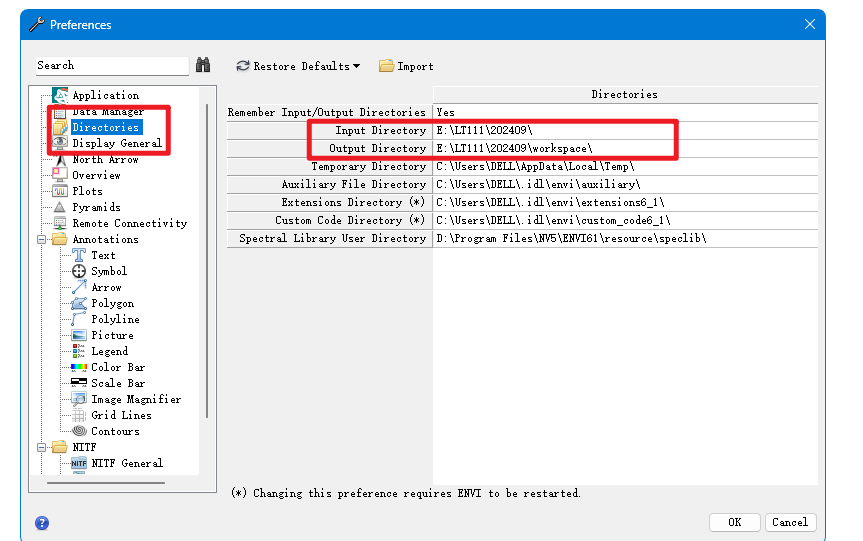Collapse the NITF tree node
The width and height of the screenshot is (863, 541).
click(41, 447)
